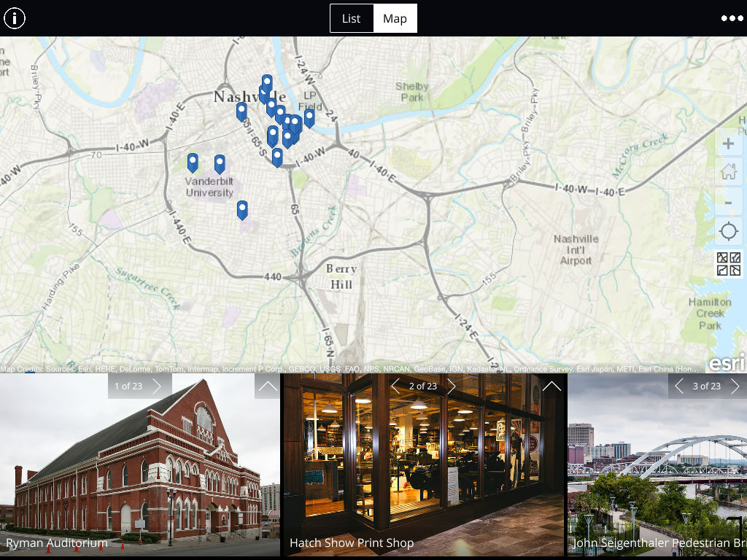Viewport: 747px width, 560px height.
Task: Click the "Nashville Int'l Airport" map label
Action: coord(576,249)
